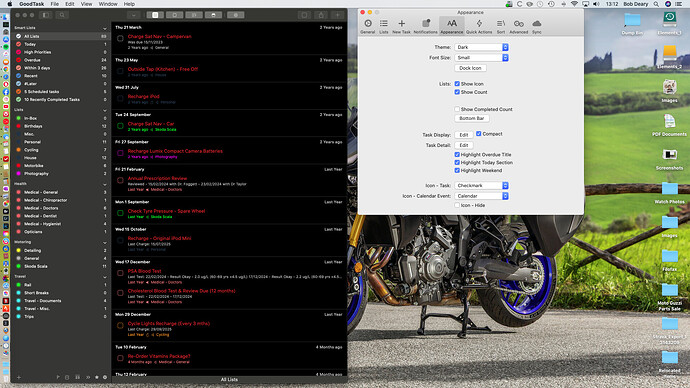Viewport: 690px width, 388px height.
Task: Open the Advanced preferences tab
Action: [x=518, y=26]
